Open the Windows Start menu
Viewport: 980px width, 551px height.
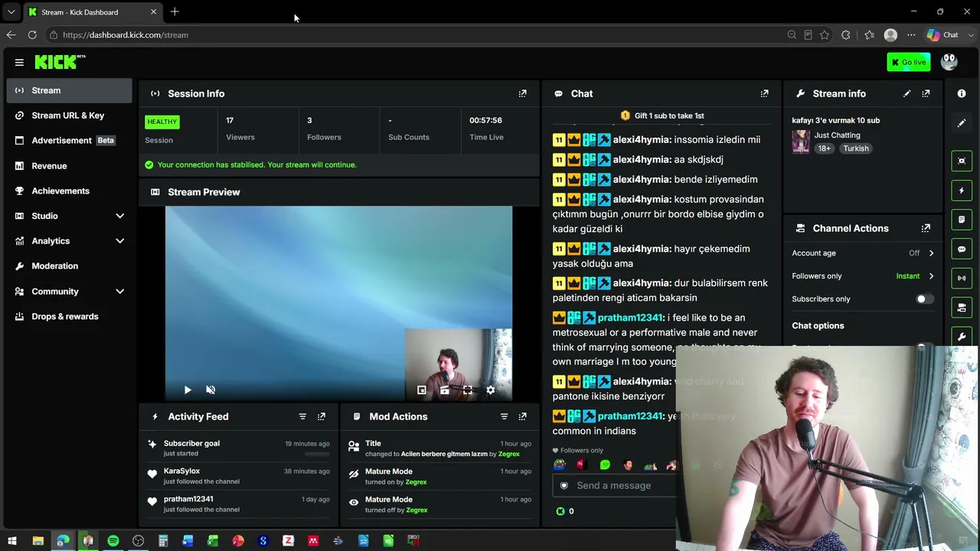[x=12, y=541]
